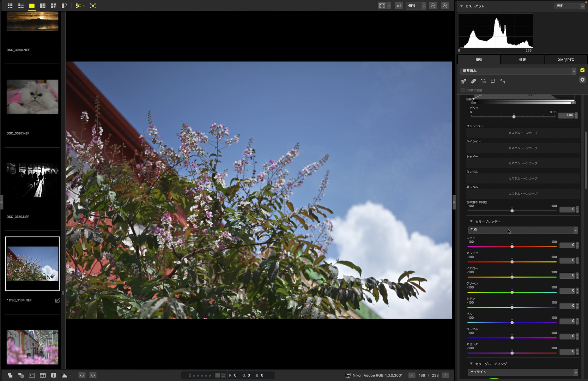Toggle the focus point display icon
This screenshot has width=588, height=381.
(32, 375)
